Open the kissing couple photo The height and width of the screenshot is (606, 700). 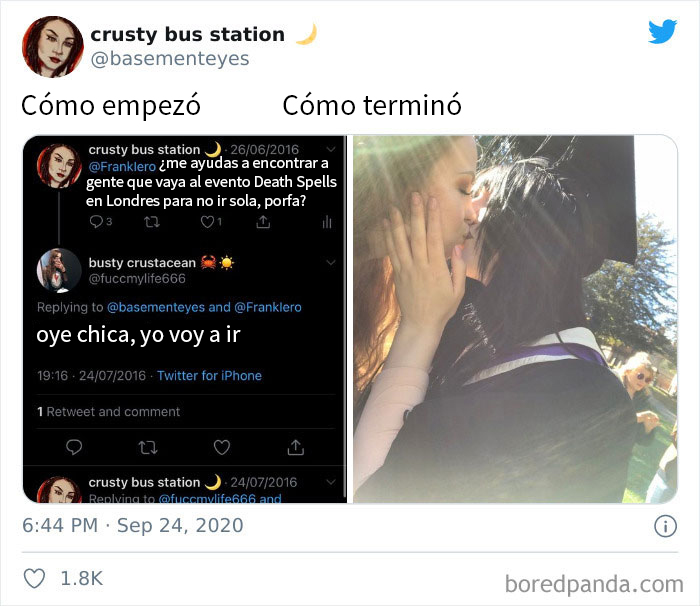(x=515, y=319)
